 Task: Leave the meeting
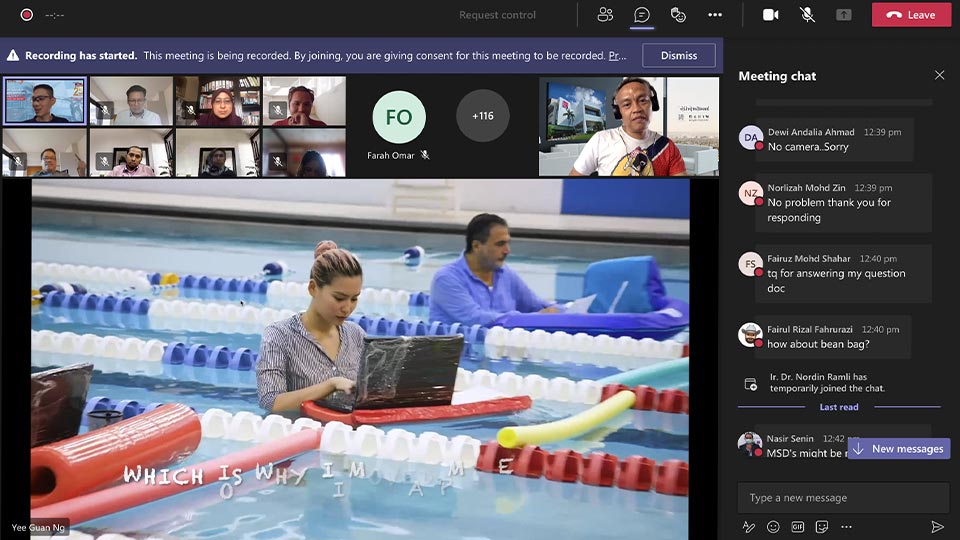pos(911,15)
